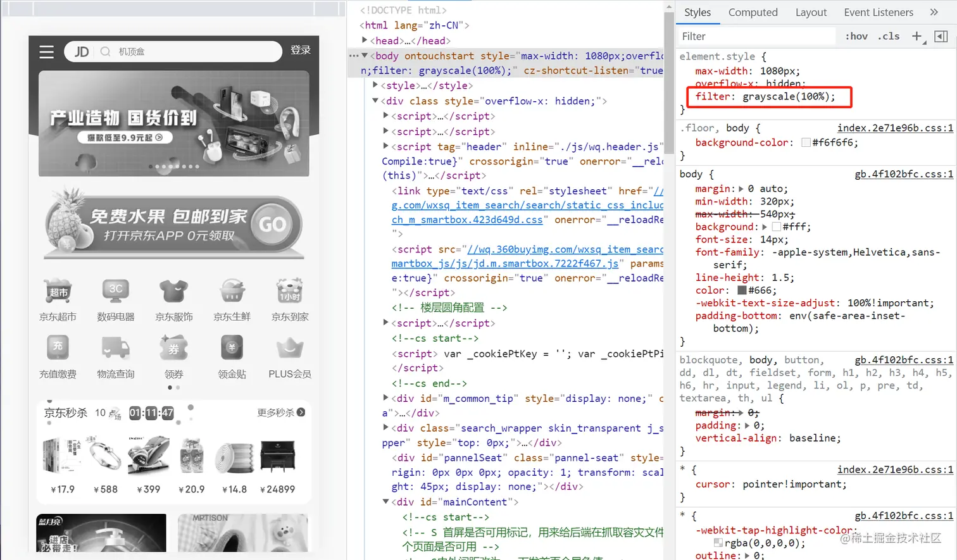
Task: Open 数码电器 category icon
Action: click(x=116, y=292)
